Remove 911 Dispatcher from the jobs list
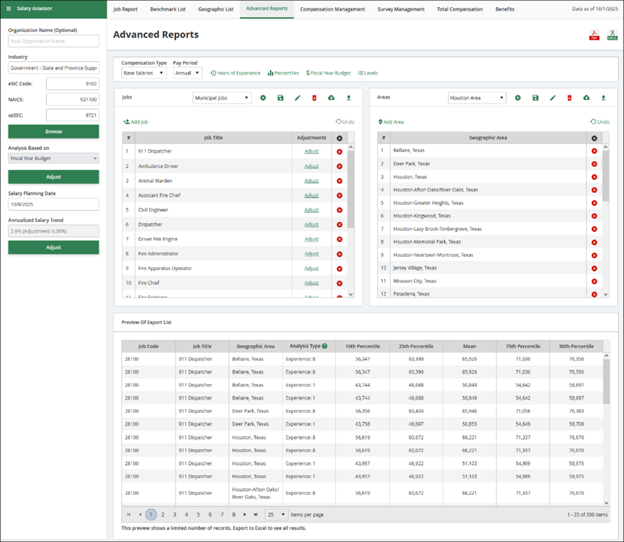Image resolution: width=624 pixels, height=542 pixels. click(339, 151)
